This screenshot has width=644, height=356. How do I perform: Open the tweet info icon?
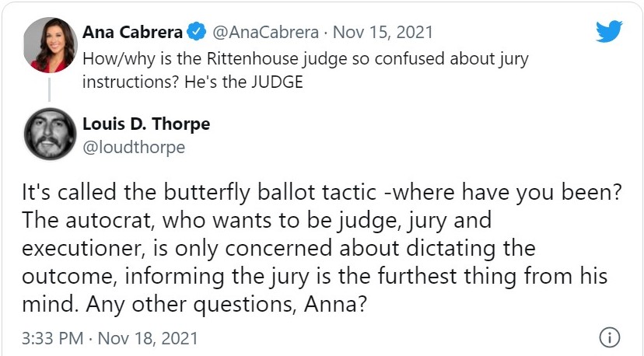point(610,338)
